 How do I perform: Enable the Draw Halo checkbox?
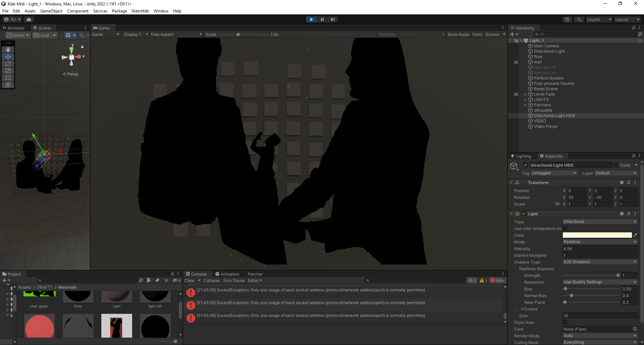click(x=565, y=322)
